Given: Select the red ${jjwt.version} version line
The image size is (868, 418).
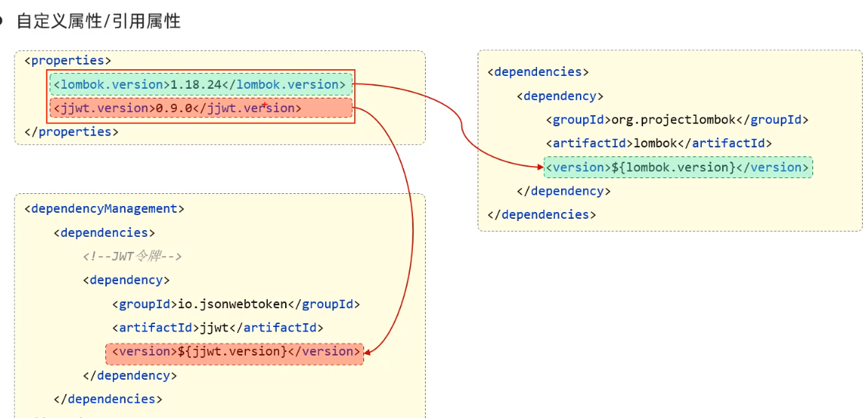Looking at the screenshot, I should [234, 352].
